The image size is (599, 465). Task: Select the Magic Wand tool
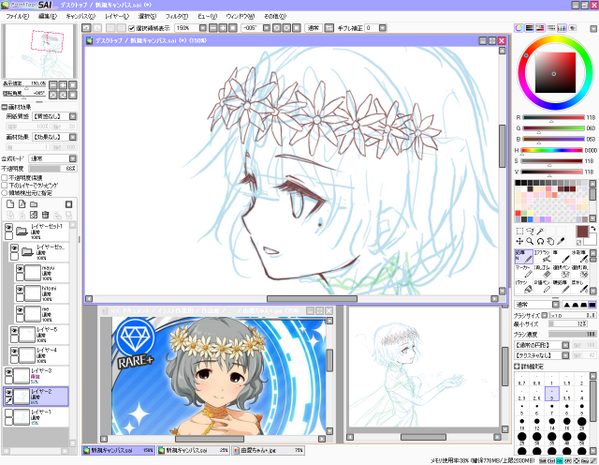[540, 231]
